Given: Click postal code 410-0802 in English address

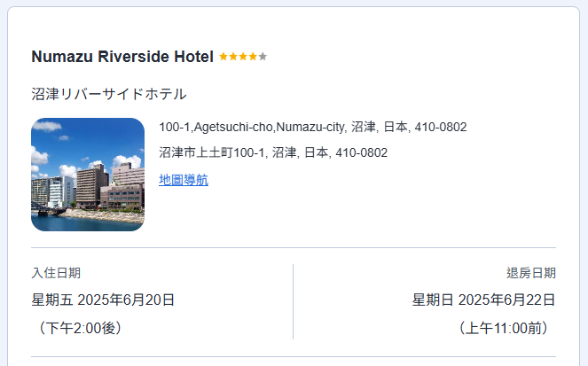Looking at the screenshot, I should tap(441, 127).
